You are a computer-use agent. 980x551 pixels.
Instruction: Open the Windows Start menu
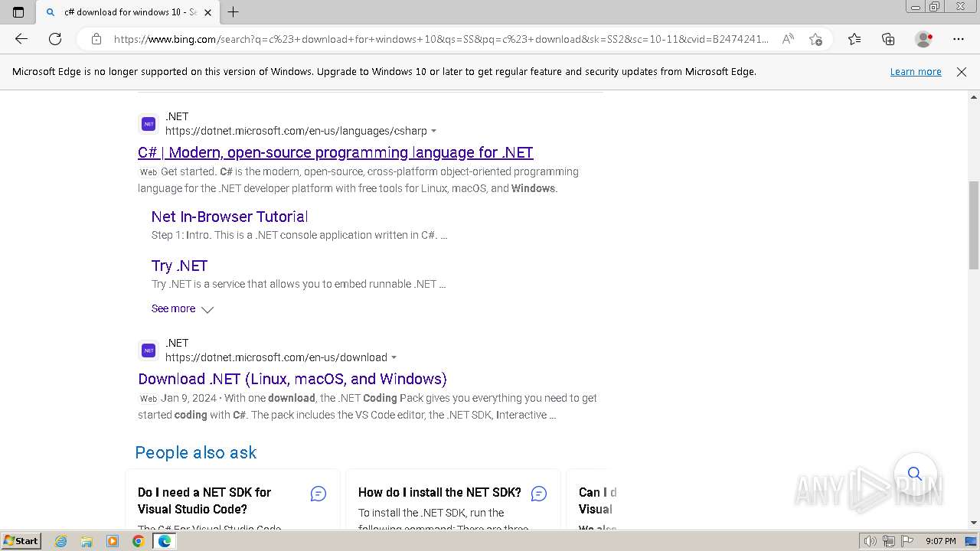[21, 540]
